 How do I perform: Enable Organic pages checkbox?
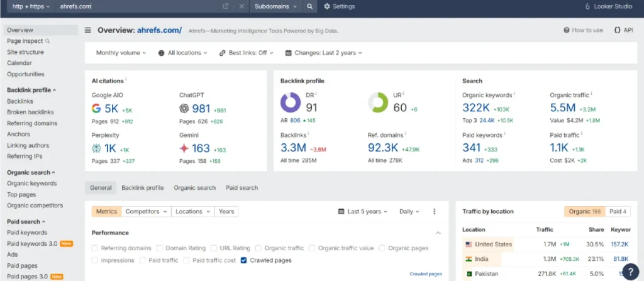(382, 248)
